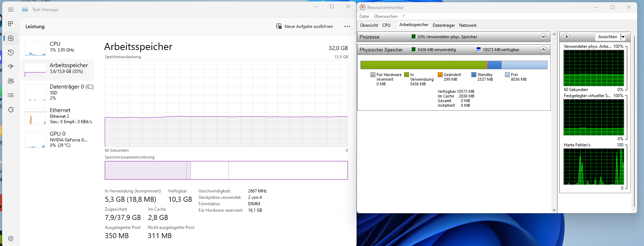Screen dimensions: 644x246
Task: Switch to the Netzwerk tab
Action: pos(468,25)
